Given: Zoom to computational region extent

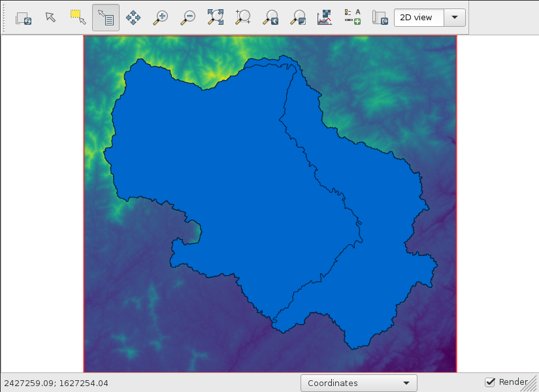Looking at the screenshot, I should 243,18.
